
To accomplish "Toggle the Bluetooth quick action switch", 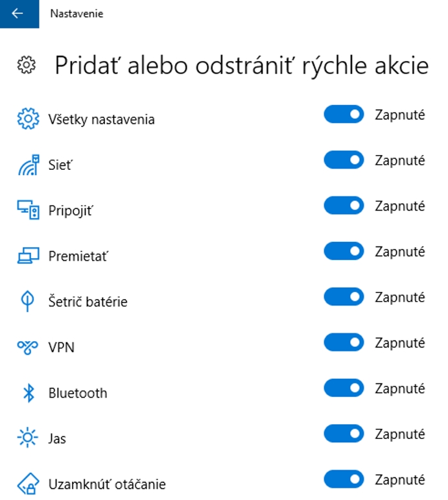I will pos(344,388).
